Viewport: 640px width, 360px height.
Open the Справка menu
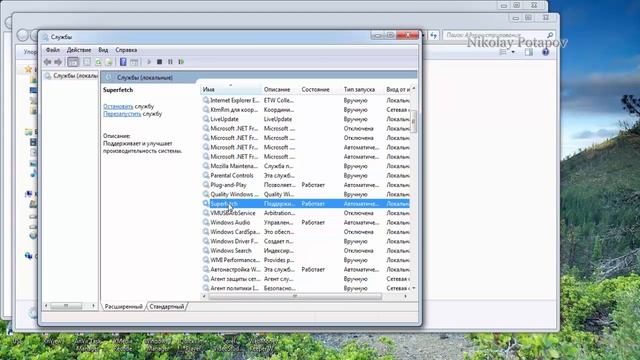(126, 50)
